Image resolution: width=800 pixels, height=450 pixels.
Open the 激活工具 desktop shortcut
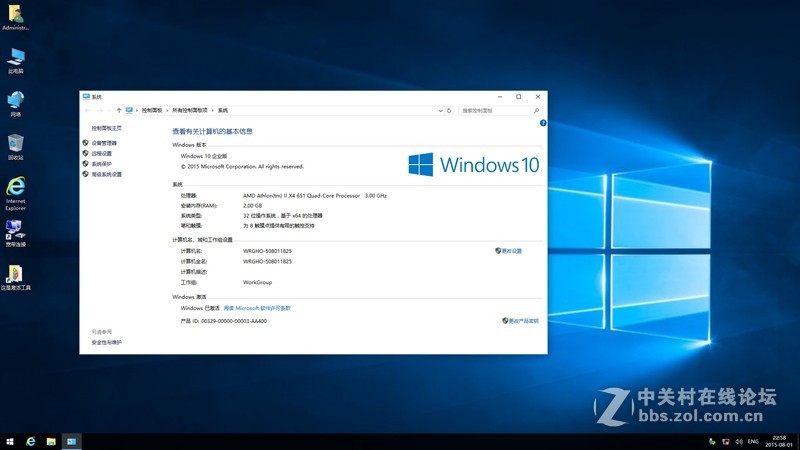15,278
